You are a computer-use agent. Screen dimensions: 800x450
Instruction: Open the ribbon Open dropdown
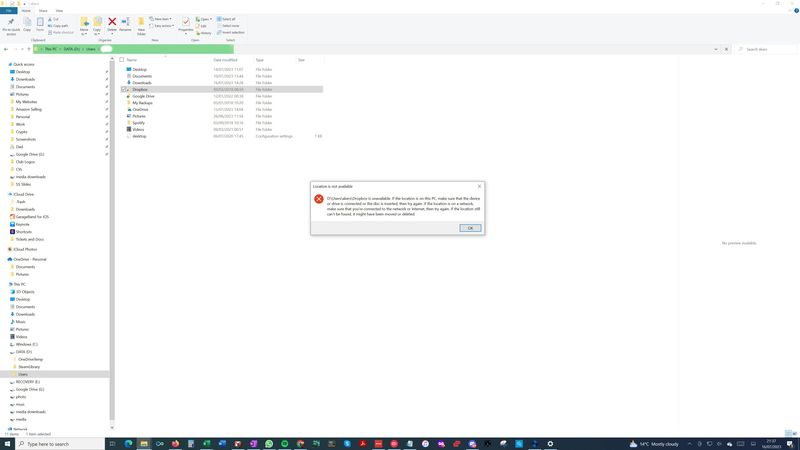tap(204, 19)
